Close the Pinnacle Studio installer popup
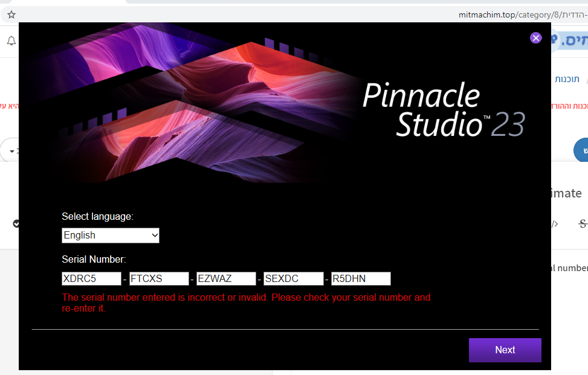 535,38
